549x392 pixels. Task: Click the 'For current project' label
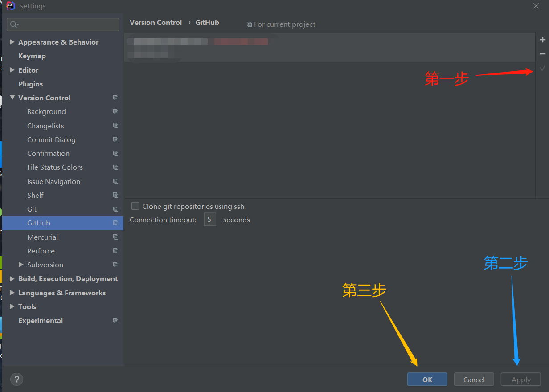pyautogui.click(x=281, y=24)
